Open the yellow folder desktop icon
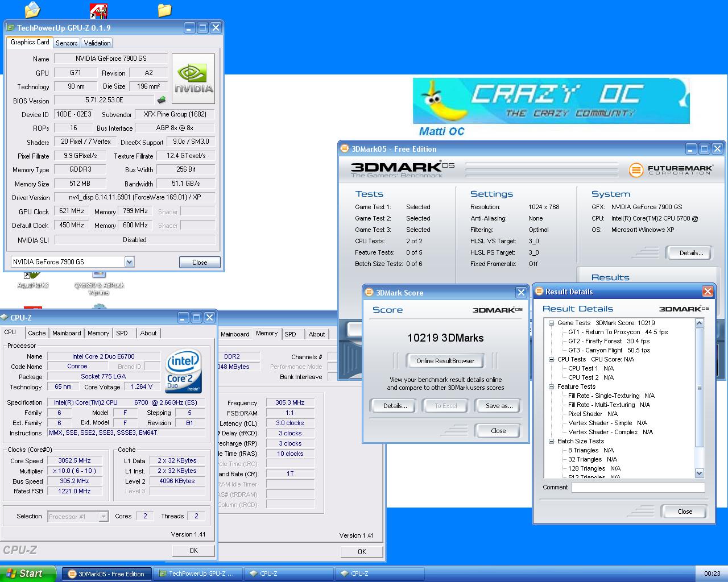The image size is (728, 582). (x=164, y=10)
